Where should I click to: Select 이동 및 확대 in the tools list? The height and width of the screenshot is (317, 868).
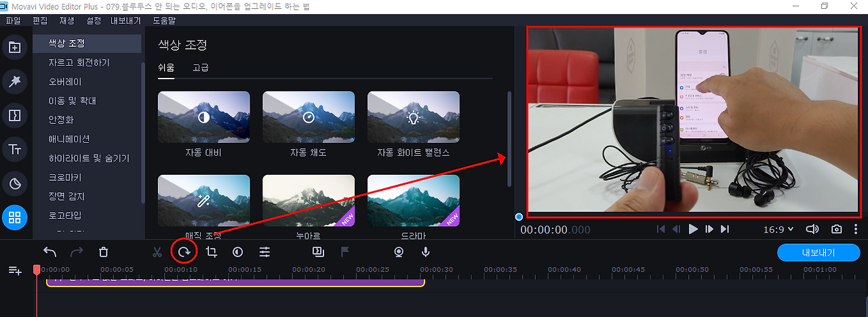pos(87,100)
